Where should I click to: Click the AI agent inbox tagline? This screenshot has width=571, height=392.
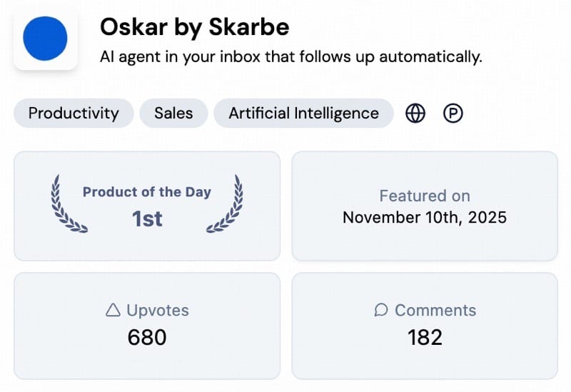pyautogui.click(x=291, y=57)
